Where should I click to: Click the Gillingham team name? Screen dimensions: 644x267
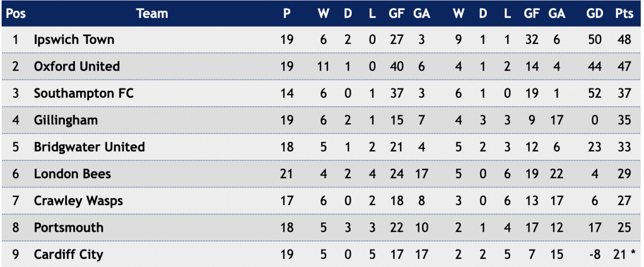point(66,120)
